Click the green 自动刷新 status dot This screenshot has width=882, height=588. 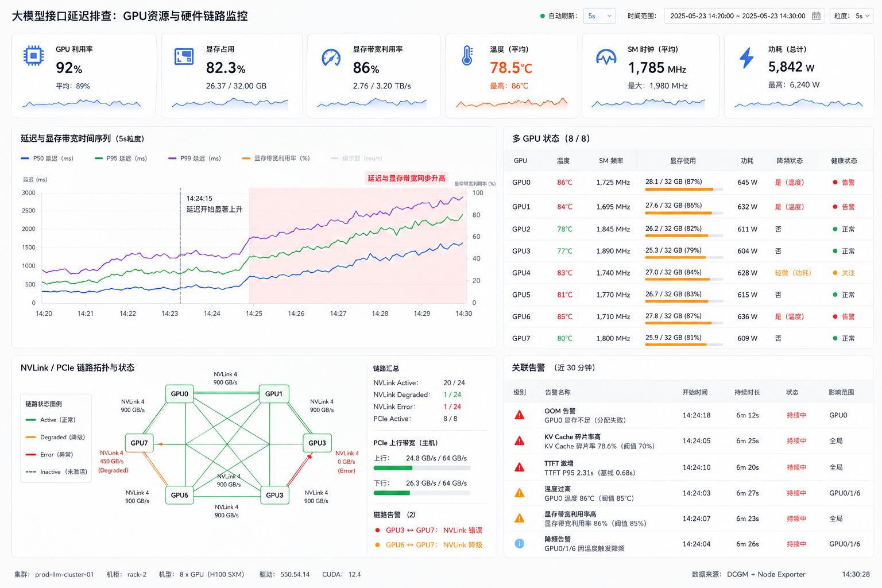point(543,16)
